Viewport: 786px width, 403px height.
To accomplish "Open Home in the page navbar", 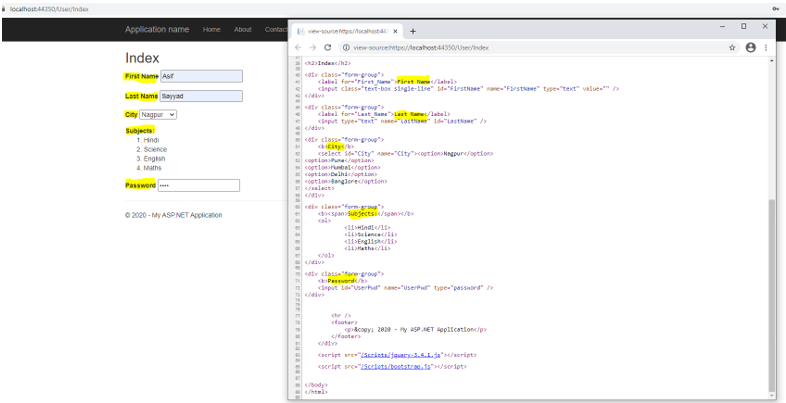I will click(212, 30).
